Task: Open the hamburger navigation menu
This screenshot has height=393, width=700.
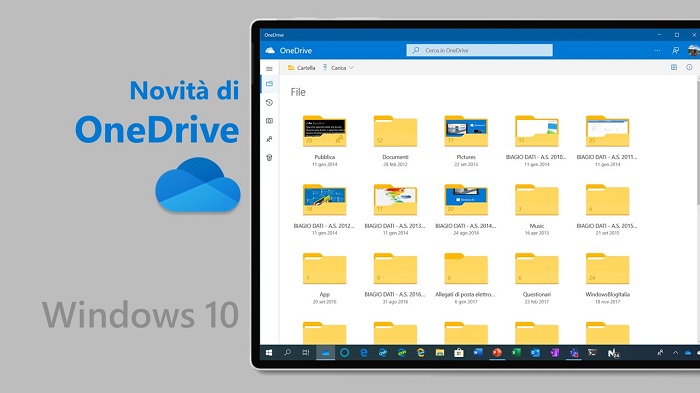Action: 269,69
